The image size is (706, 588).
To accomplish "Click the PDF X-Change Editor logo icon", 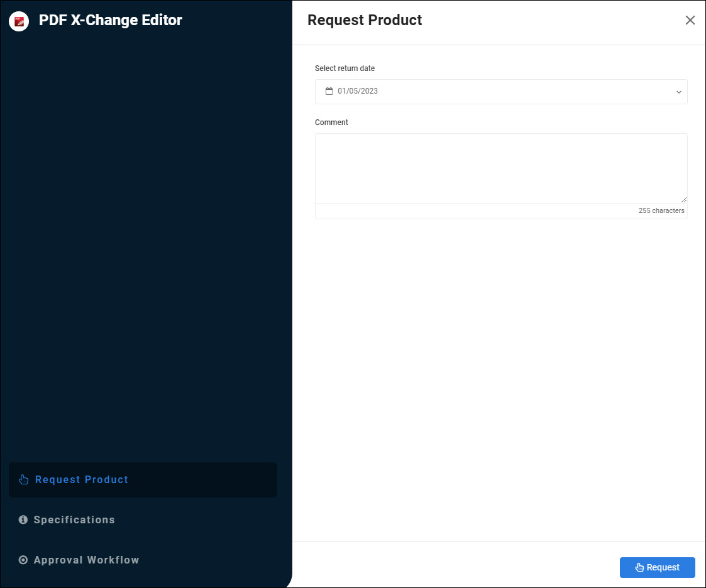I will pyautogui.click(x=19, y=21).
